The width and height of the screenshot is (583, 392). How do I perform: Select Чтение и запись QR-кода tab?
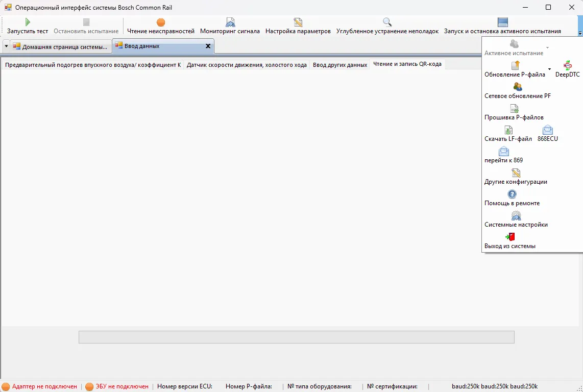pos(407,64)
